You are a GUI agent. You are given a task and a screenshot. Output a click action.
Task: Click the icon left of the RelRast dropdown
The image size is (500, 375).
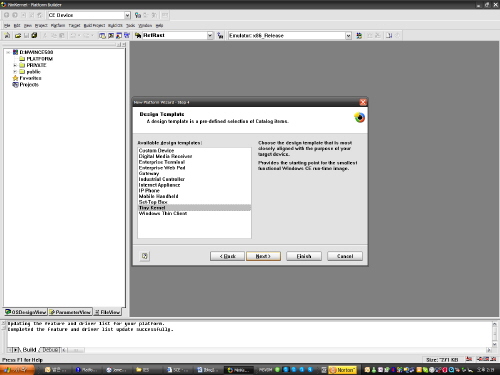click(x=138, y=35)
